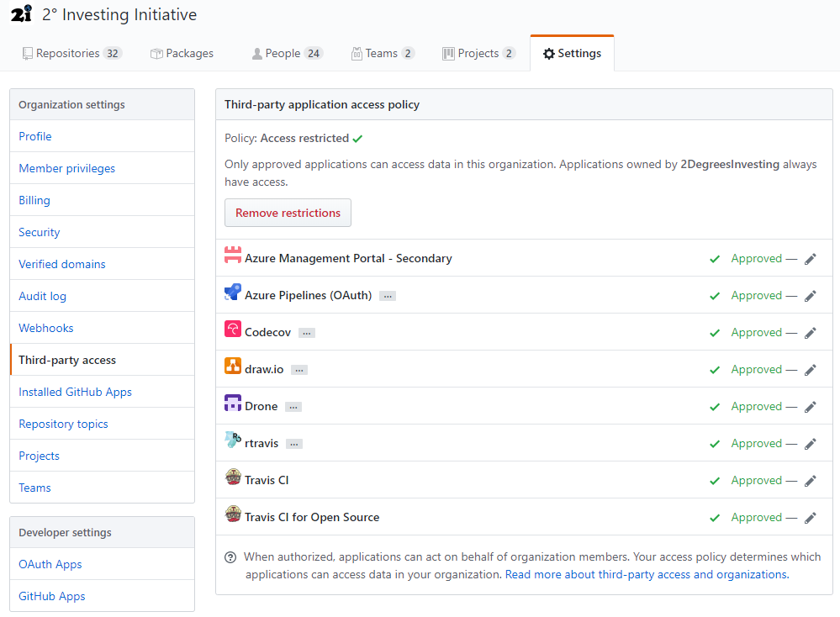Click the Drone app icon
840x617 pixels.
tap(233, 403)
